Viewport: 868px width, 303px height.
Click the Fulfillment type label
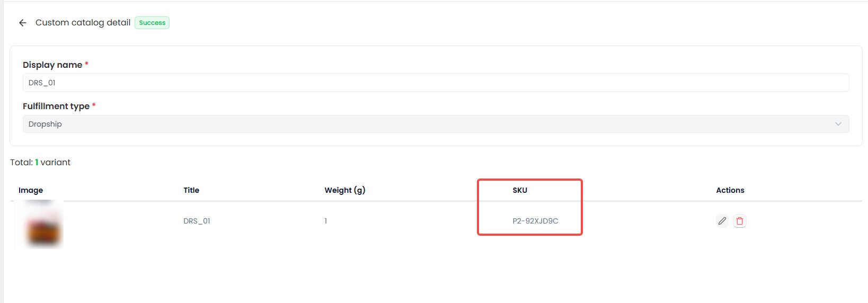(56, 106)
